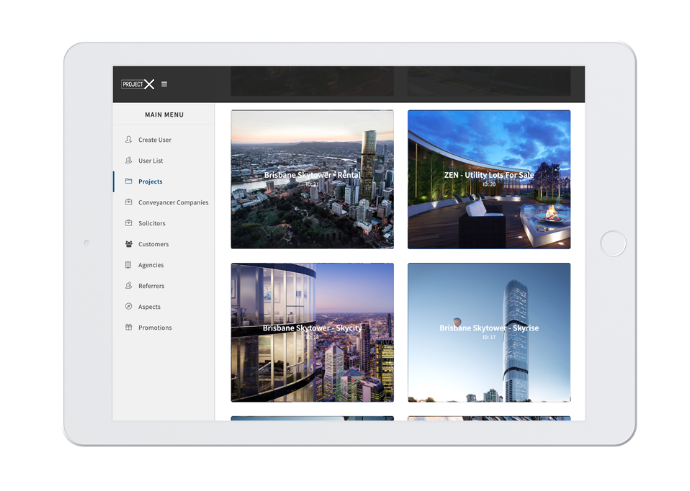Viewport: 690px width, 491px height.
Task: Click the Conveyancer Companies briefcase icon
Action: click(128, 203)
